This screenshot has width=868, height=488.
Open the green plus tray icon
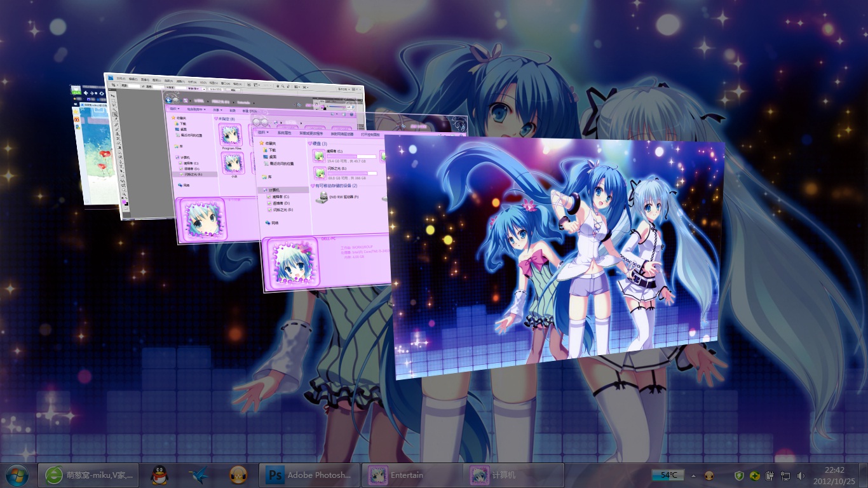pos(755,475)
